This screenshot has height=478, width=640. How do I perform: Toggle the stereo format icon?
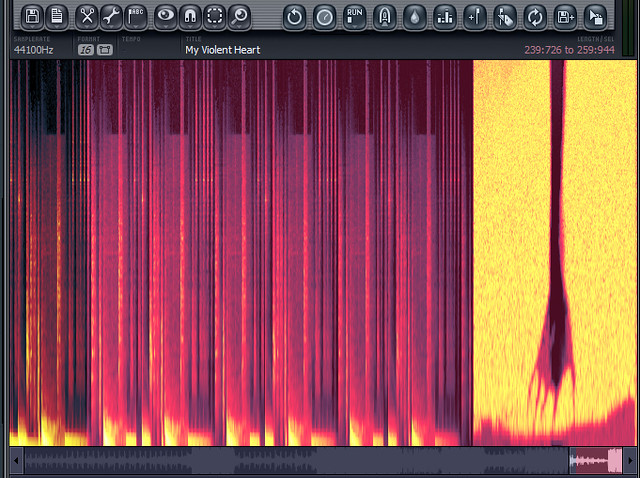[x=105, y=50]
